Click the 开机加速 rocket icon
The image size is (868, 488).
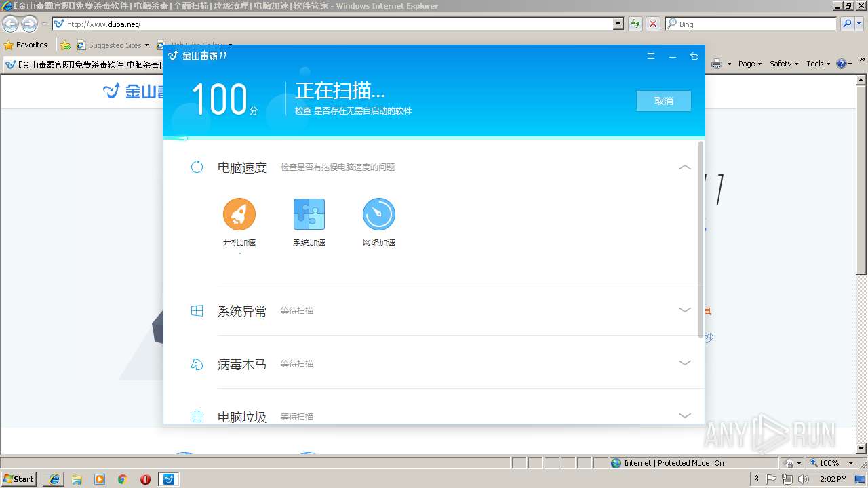(x=239, y=214)
